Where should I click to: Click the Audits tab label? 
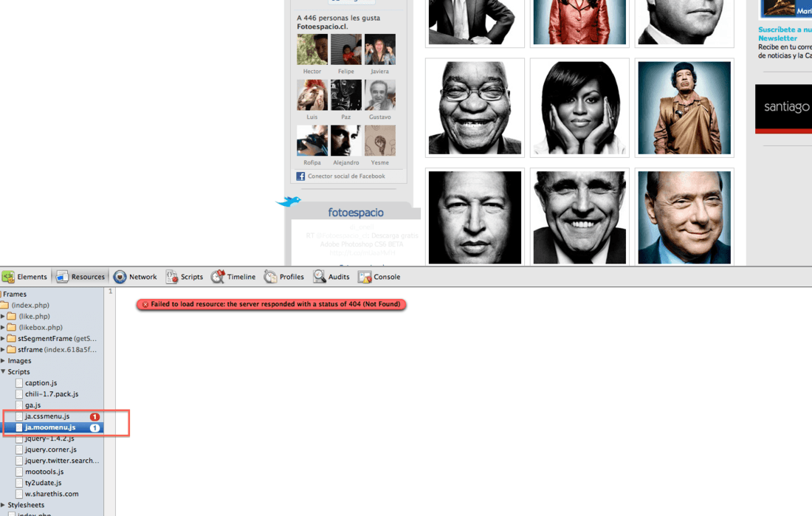pos(339,277)
